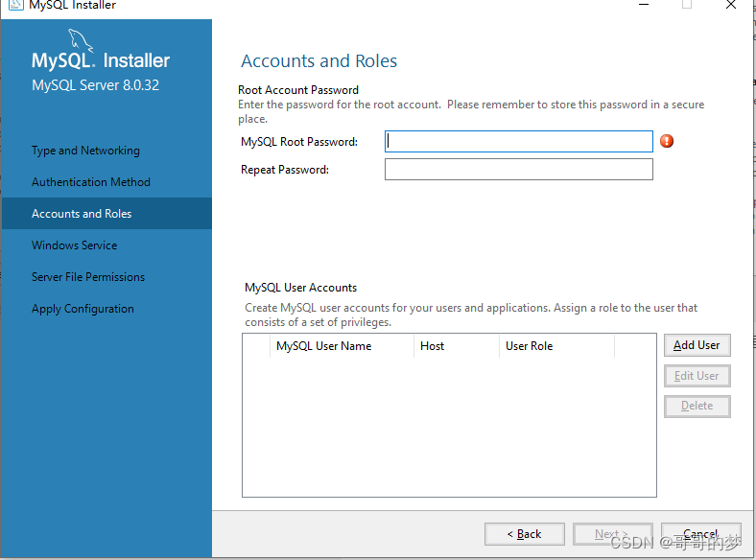Close the MySQL Installer window

(731, 5)
